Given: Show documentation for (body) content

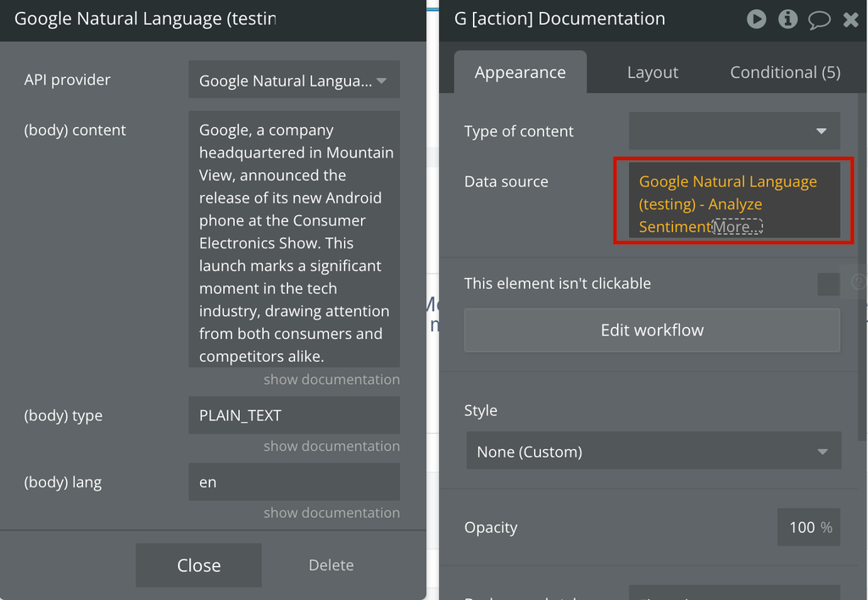Looking at the screenshot, I should [331, 380].
